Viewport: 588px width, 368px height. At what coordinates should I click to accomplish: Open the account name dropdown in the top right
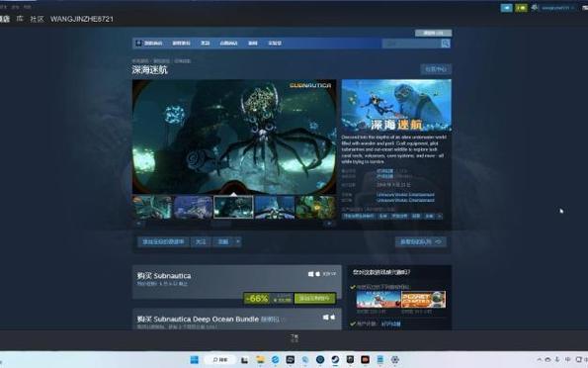(x=557, y=8)
